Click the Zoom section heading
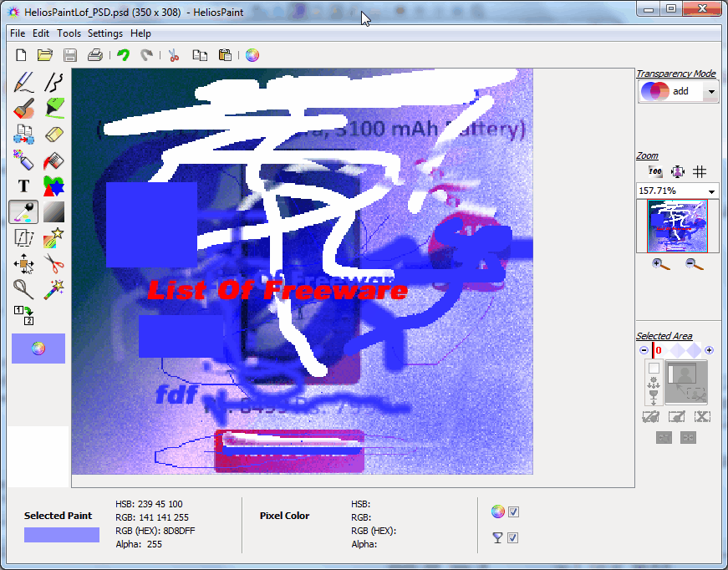Screen dimensions: 728x570 pyautogui.click(x=647, y=156)
